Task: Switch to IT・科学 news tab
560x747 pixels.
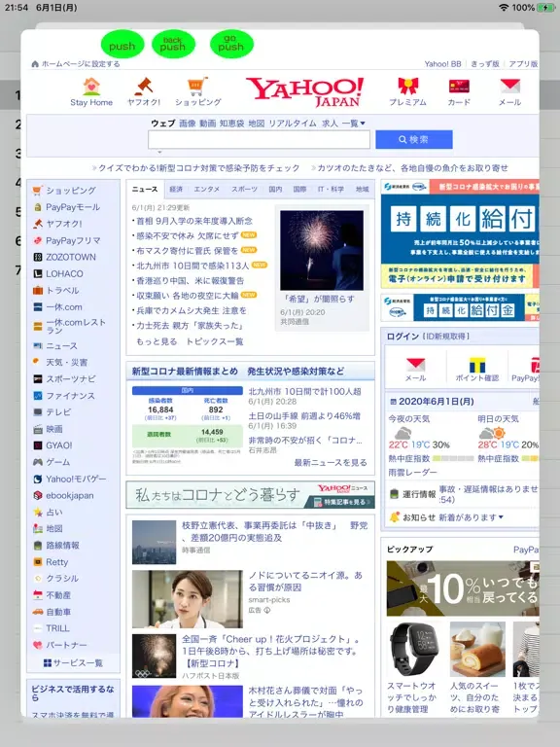Action: click(x=331, y=189)
